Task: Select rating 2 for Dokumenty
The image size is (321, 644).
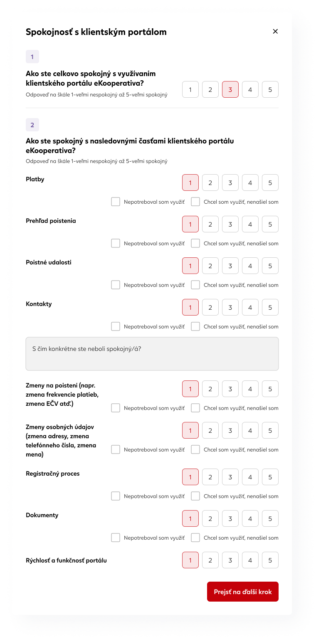Action: coord(210,518)
